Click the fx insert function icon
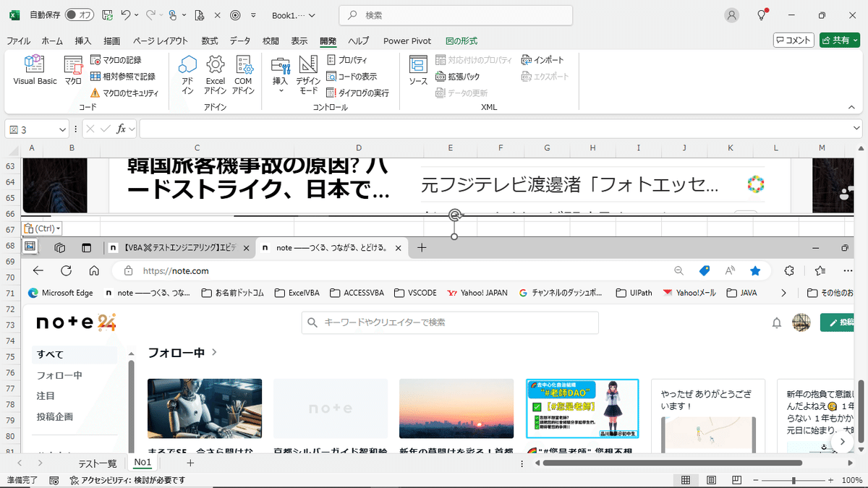Screen dimensions: 868x488 click(x=122, y=129)
